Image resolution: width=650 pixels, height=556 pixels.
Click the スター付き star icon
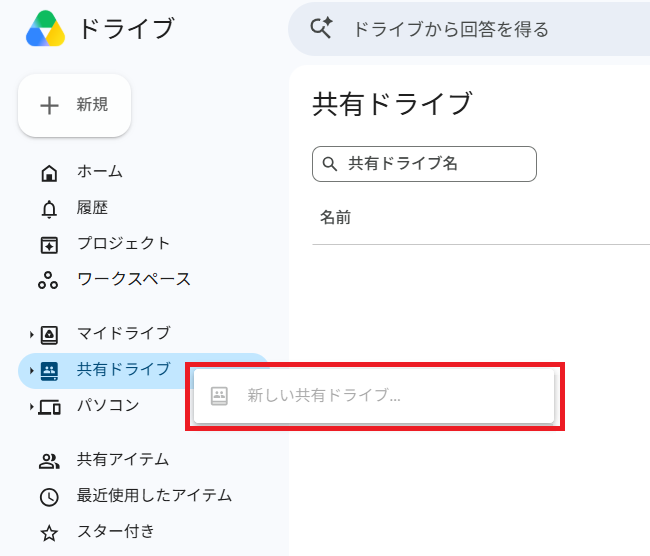point(49,533)
